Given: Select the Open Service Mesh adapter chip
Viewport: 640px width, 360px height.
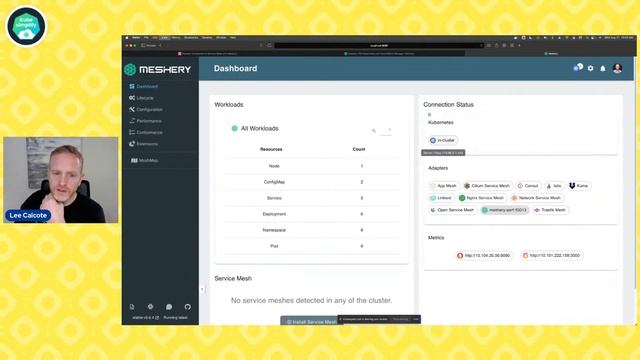Looking at the screenshot, I should click(452, 210).
